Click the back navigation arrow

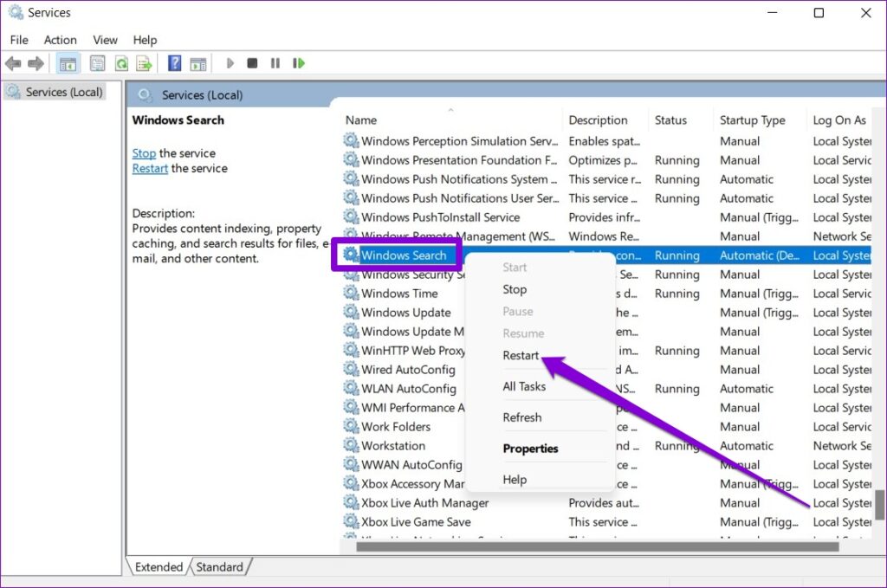[x=12, y=62]
